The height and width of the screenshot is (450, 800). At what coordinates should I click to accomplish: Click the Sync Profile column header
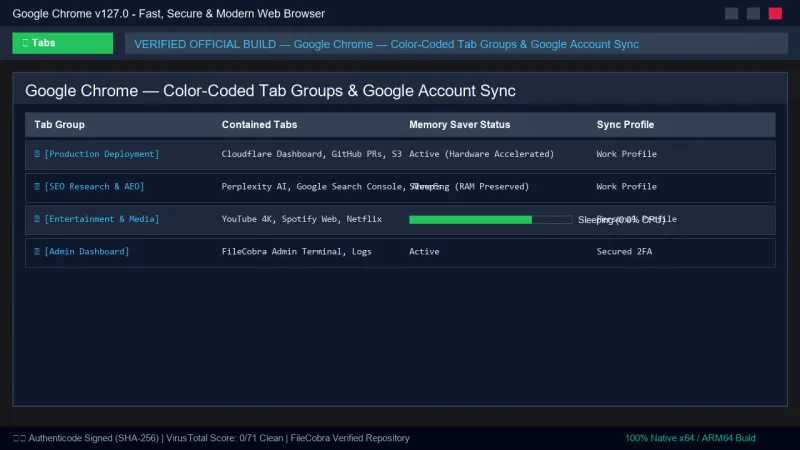tap(625, 124)
